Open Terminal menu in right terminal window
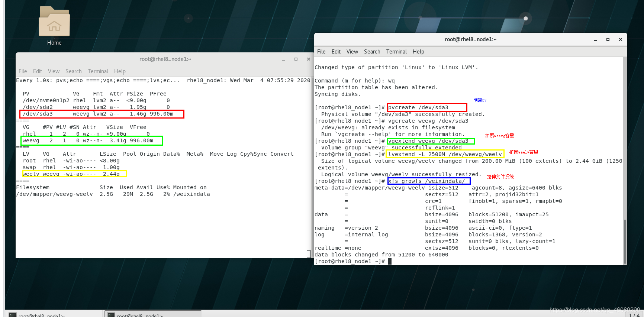Screen dimensions: 644x317 [396, 52]
